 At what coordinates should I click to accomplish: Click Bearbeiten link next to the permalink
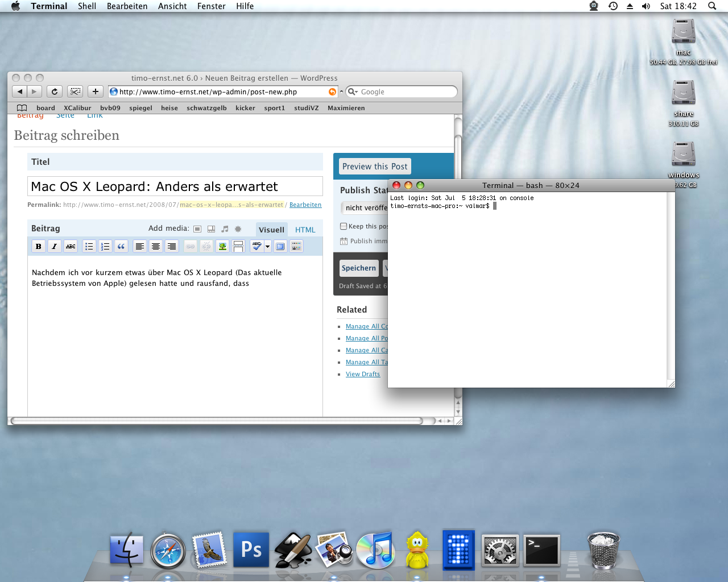(305, 205)
